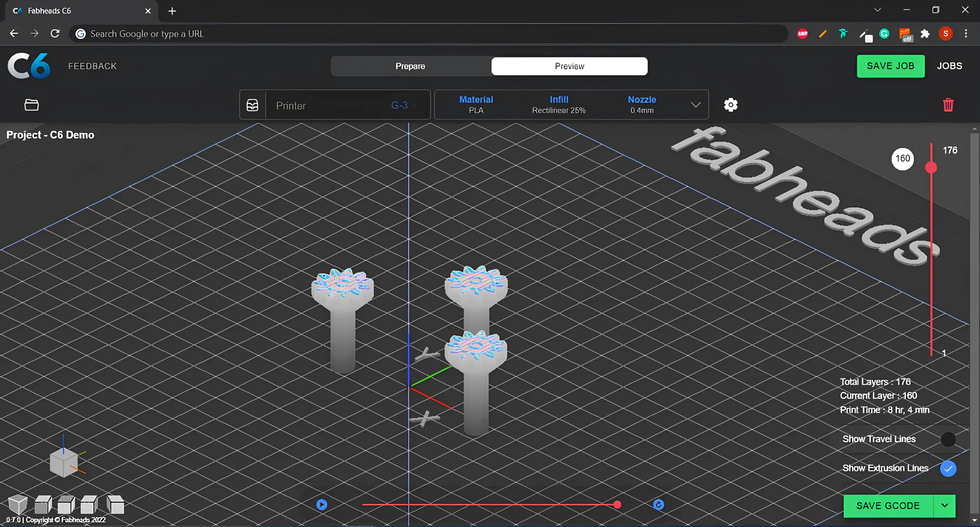The width and height of the screenshot is (980, 527).
Task: Close the Fabheads C6 tab
Action: (148, 11)
